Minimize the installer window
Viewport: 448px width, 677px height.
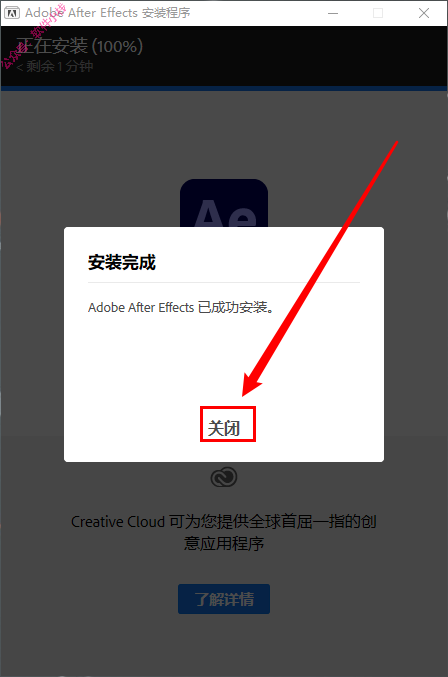333,13
